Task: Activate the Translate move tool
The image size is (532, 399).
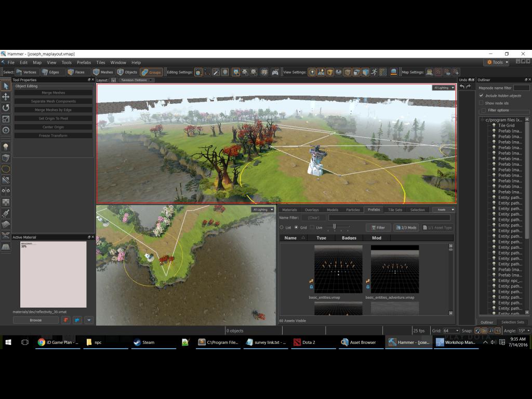Action: tap(6, 97)
